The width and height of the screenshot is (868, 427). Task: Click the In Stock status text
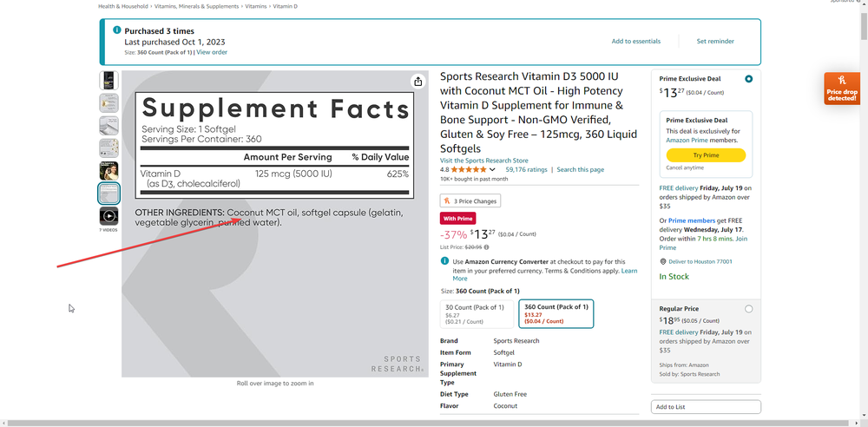pyautogui.click(x=674, y=276)
